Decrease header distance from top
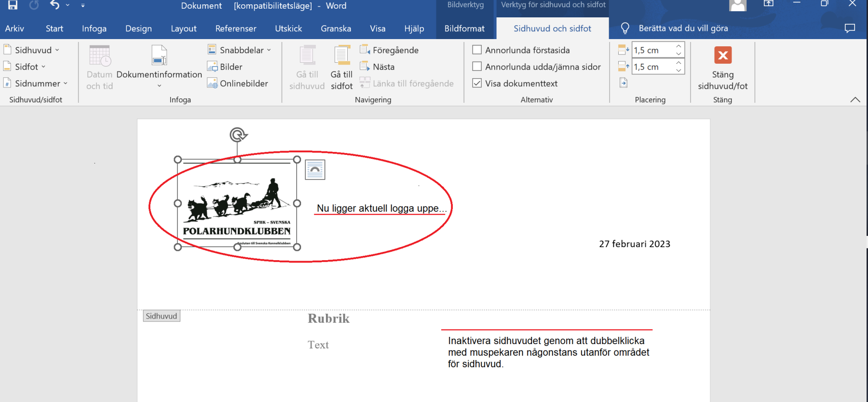Viewport: 868px width, 402px height. pyautogui.click(x=679, y=54)
